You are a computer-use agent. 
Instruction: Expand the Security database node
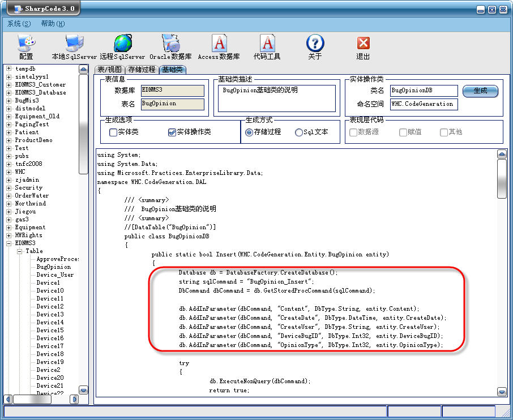tap(9, 188)
